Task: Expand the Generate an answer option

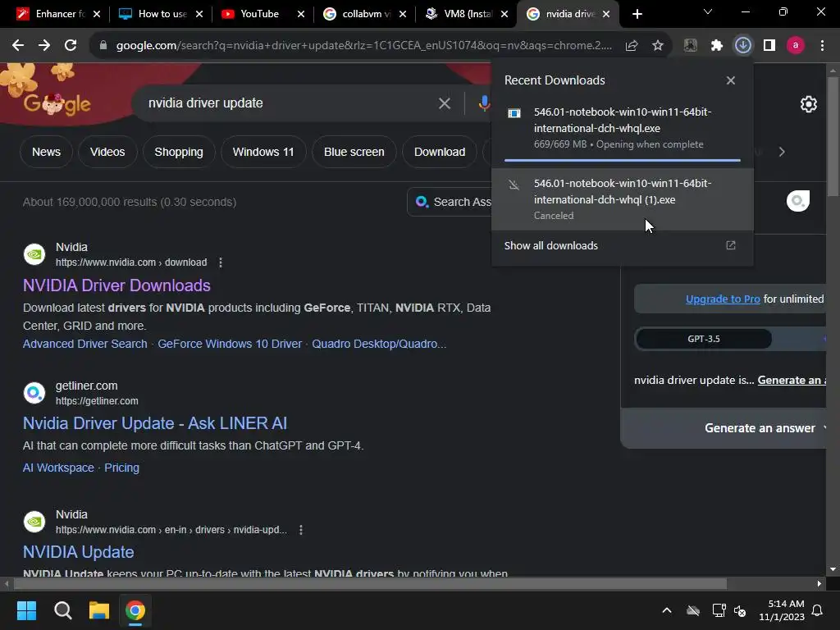Action: [765, 428]
